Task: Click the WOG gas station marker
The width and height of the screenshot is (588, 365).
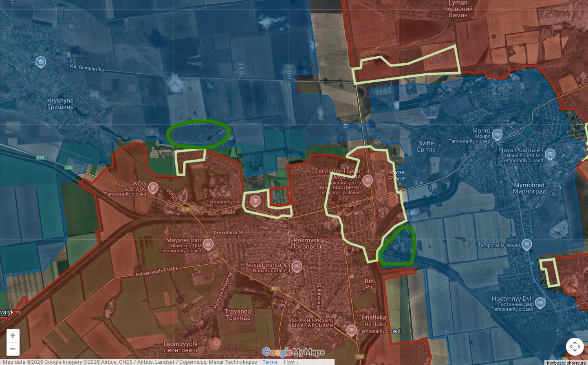Action: [x=153, y=188]
